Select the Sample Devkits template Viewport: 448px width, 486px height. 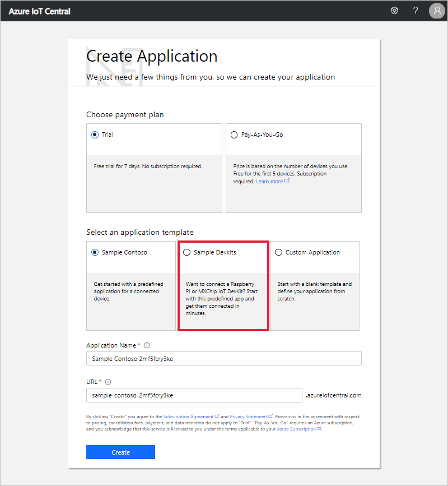pyautogui.click(x=187, y=252)
